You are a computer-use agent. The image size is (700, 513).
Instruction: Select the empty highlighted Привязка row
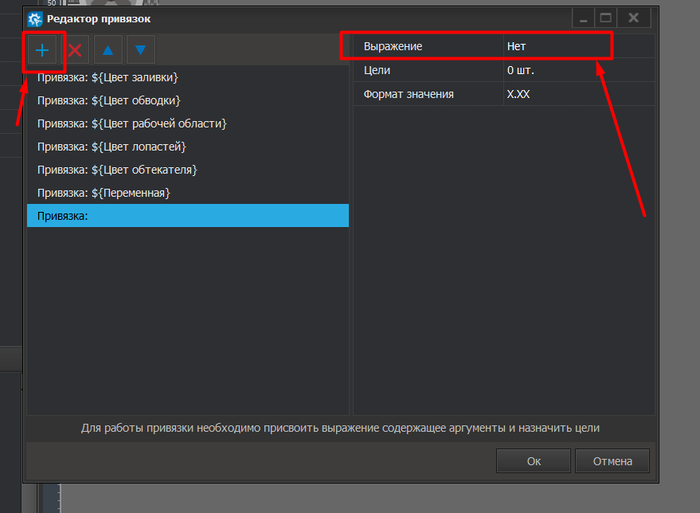(x=187, y=215)
